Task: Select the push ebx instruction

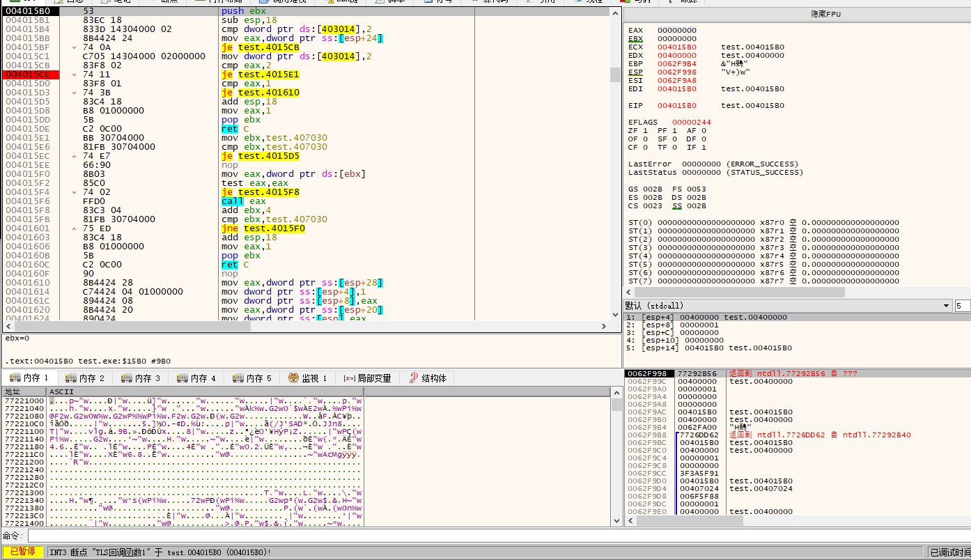Action: click(x=242, y=11)
